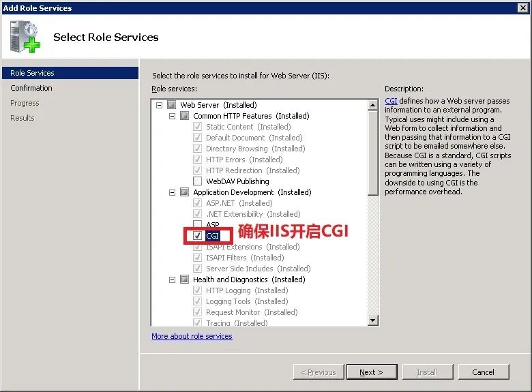Collapse the Health and Diagnostics node
This screenshot has height=392, width=532.
pyautogui.click(x=172, y=280)
